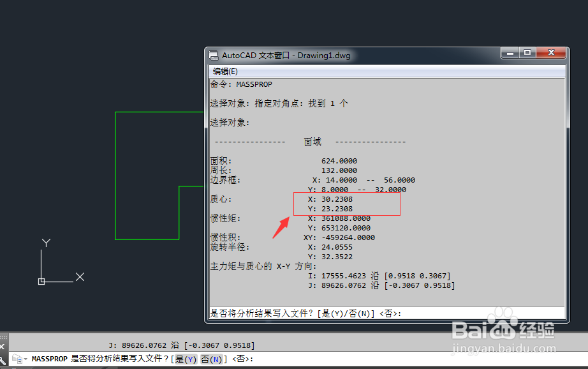The image size is (588, 369).
Task: Click the command line grip handle
Action: 4,337
